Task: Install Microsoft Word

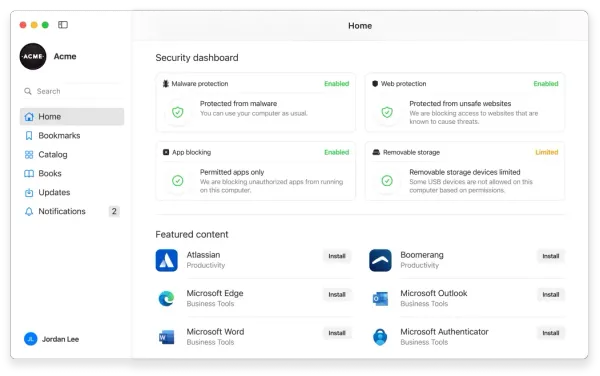Action: pos(337,333)
